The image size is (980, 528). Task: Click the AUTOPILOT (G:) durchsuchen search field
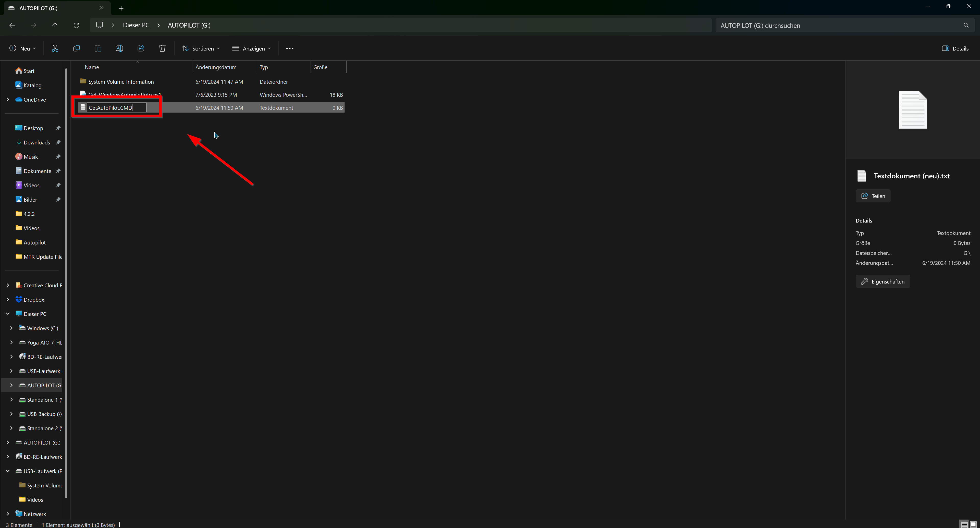(837, 26)
